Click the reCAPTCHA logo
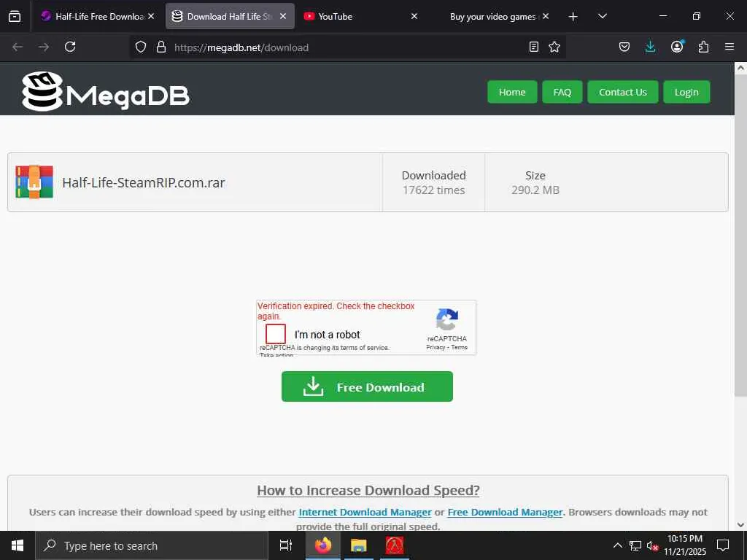Viewport: 747px width, 560px height. coord(447,319)
